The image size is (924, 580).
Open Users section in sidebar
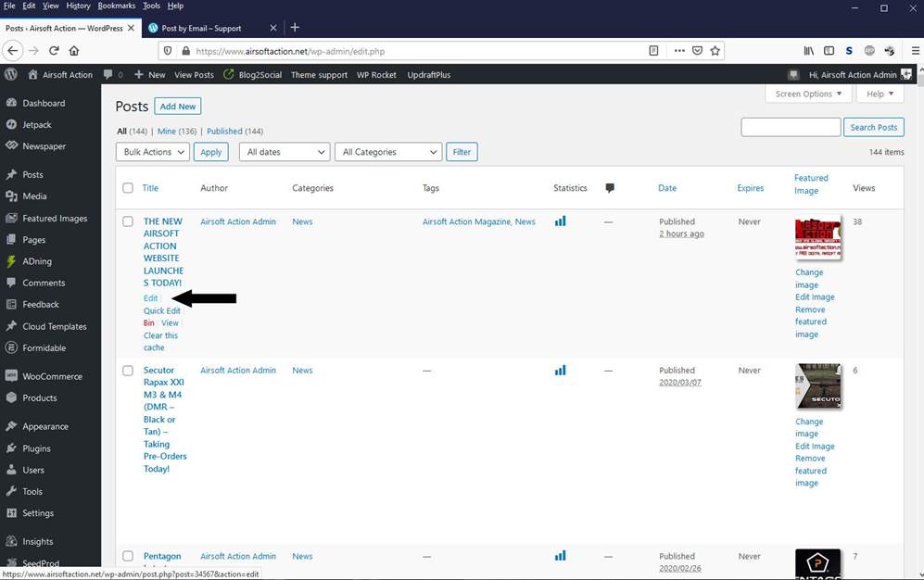tap(33, 470)
